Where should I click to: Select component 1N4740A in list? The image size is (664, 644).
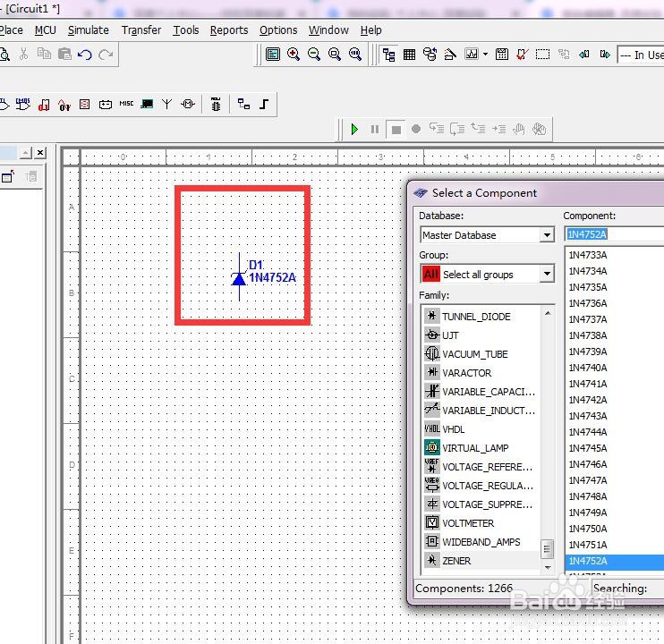click(588, 368)
